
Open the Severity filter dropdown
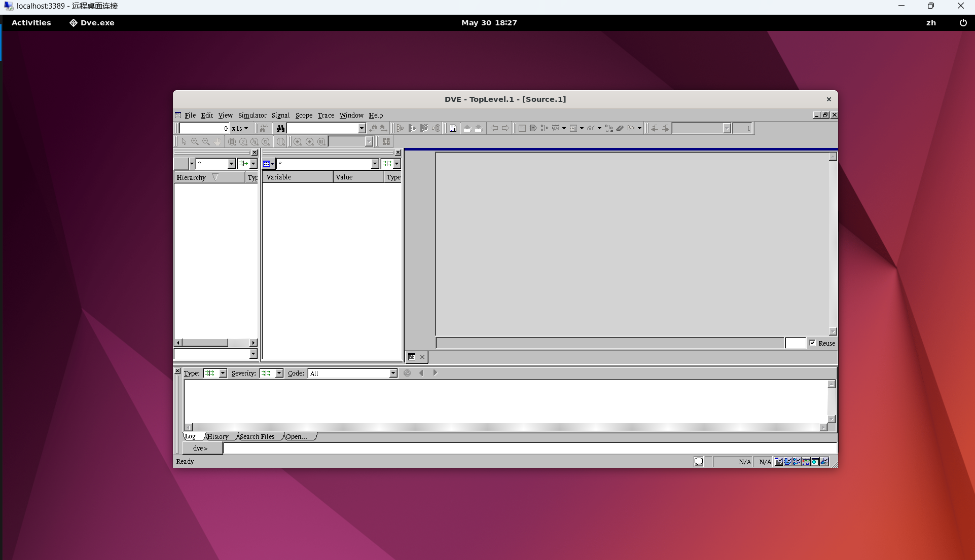(x=279, y=374)
